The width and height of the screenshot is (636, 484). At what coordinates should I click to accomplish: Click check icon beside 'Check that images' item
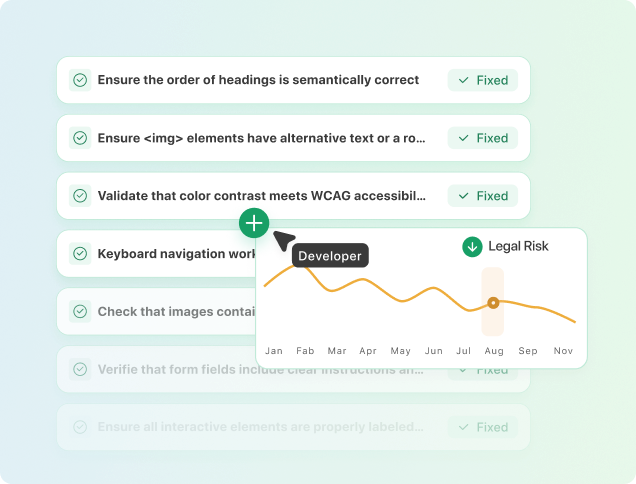point(80,312)
